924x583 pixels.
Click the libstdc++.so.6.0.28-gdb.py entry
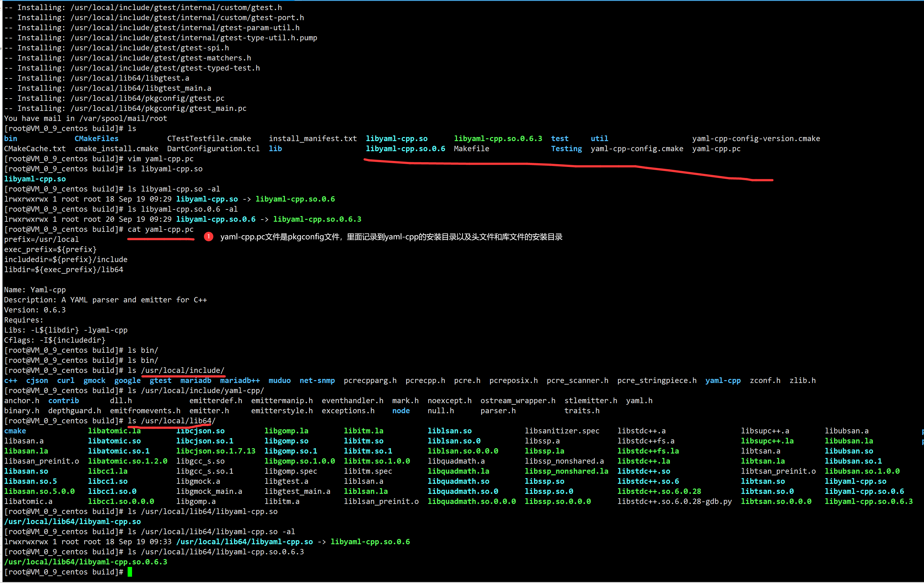[675, 501]
